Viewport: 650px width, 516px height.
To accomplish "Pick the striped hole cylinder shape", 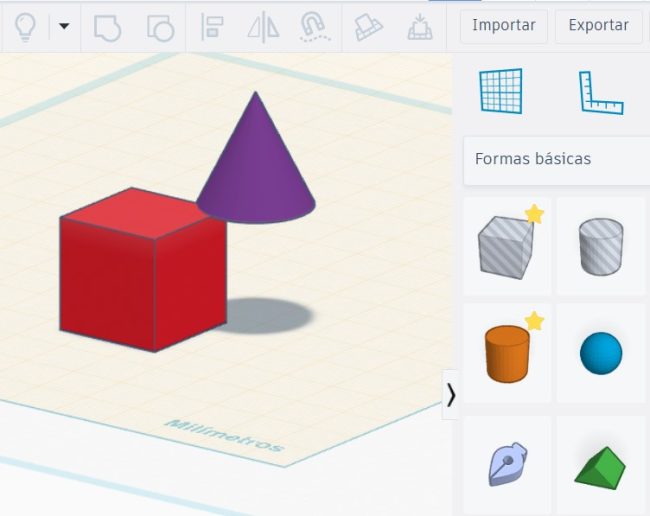I will [x=601, y=246].
